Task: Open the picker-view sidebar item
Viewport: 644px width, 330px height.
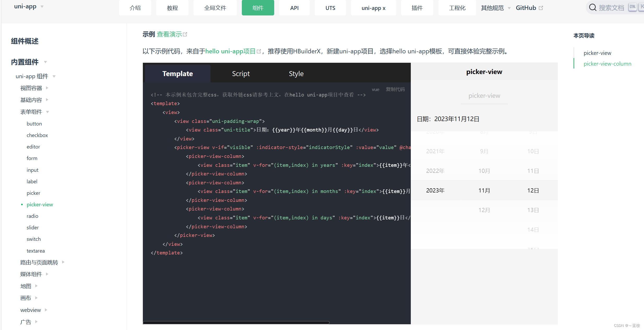Action: [x=40, y=204]
